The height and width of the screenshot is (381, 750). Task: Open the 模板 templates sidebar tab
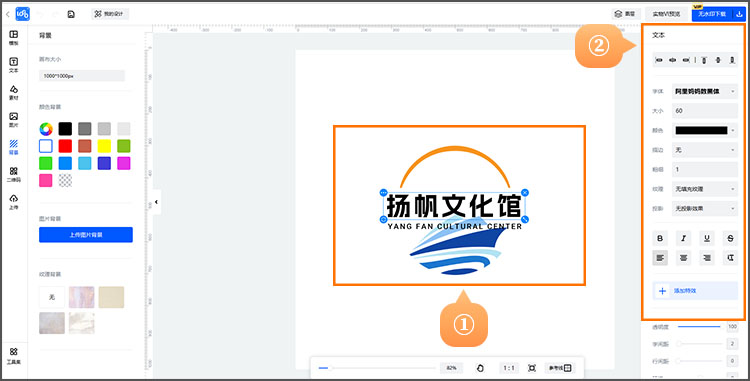coord(14,37)
